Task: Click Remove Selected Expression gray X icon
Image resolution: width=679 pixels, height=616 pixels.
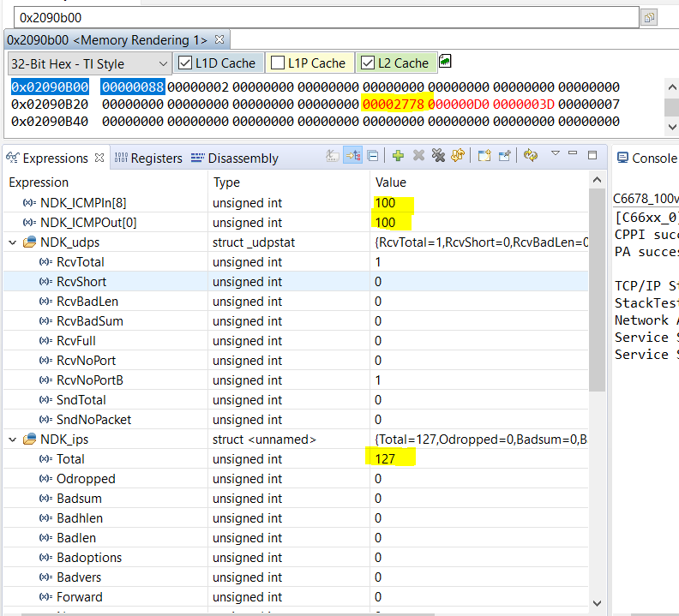Action: [418, 155]
